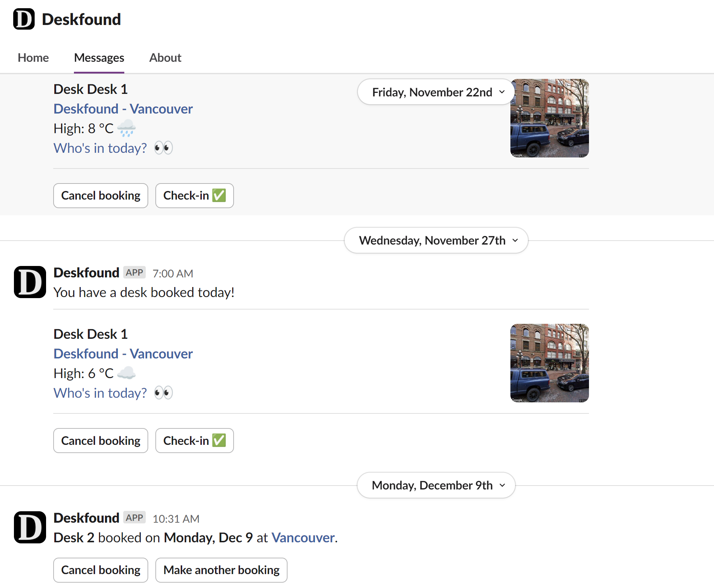
Task: Click APP badge on the 7:00 AM message
Action: tap(134, 273)
